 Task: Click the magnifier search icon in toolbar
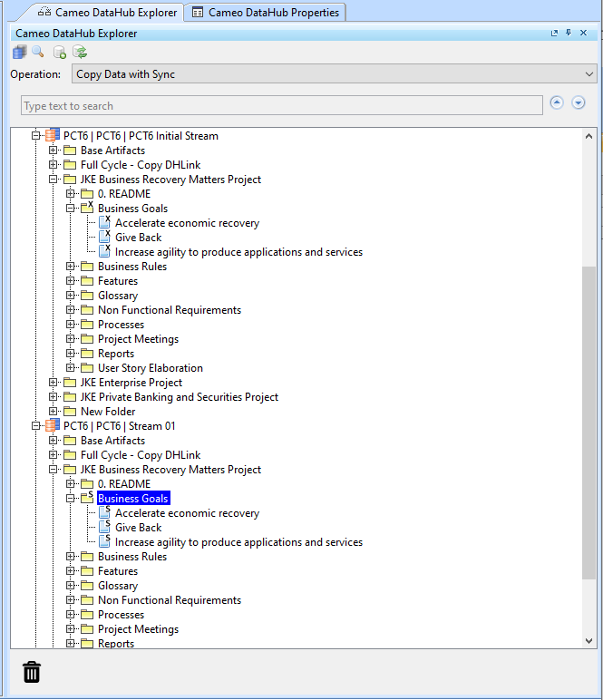click(x=38, y=52)
